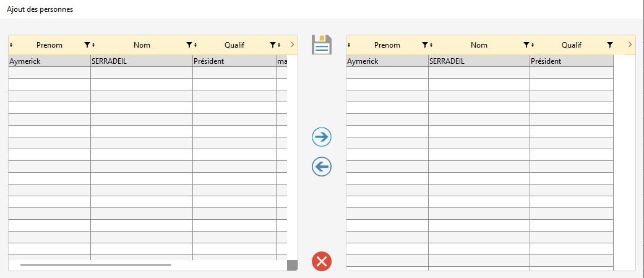Click the blue right arrow to add person
The image size is (644, 278).
click(321, 137)
